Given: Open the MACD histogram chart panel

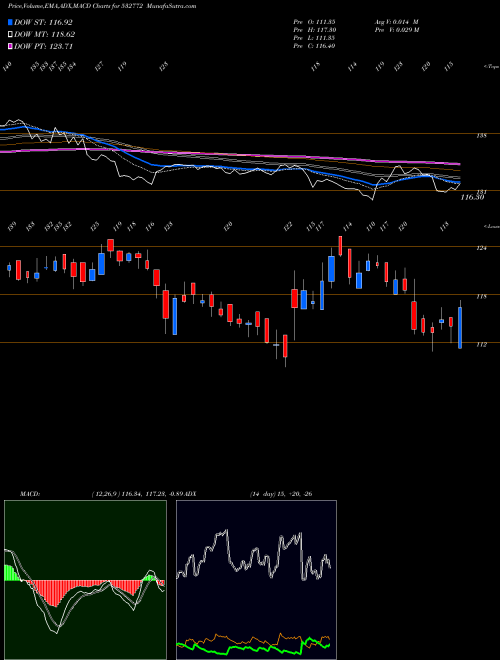Looking at the screenshot, I should click(85, 580).
